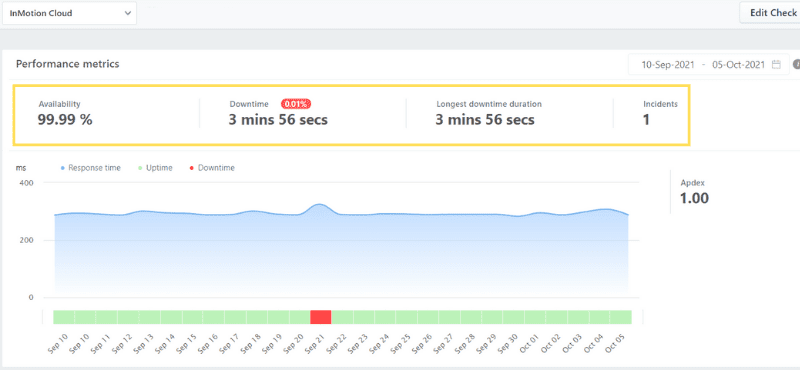
Task: Click the Longest downtime duration value
Action: tap(485, 120)
